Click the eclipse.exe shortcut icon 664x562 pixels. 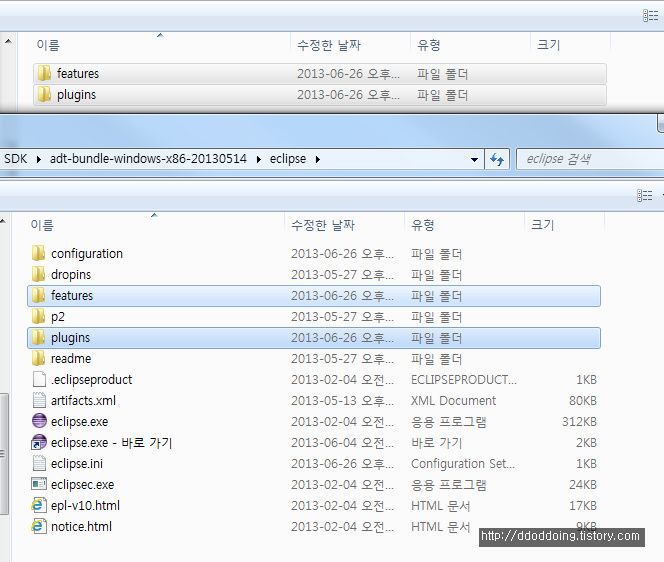point(39,442)
